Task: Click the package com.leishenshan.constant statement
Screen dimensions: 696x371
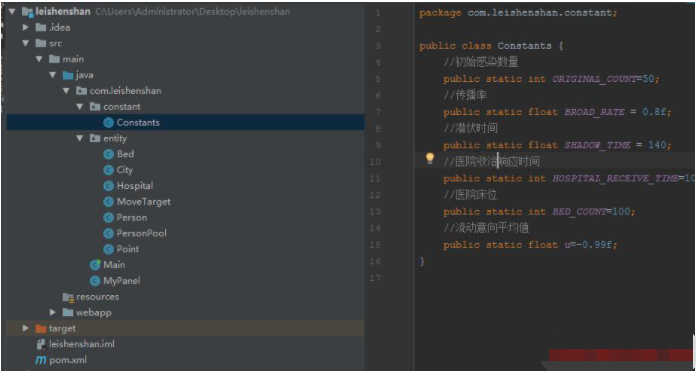Action: coord(518,13)
